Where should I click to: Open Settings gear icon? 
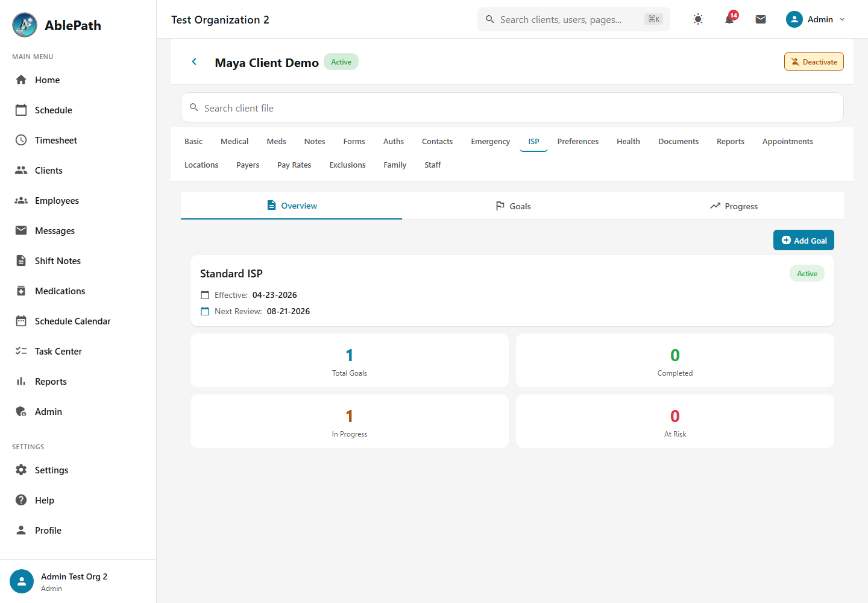[21, 470]
